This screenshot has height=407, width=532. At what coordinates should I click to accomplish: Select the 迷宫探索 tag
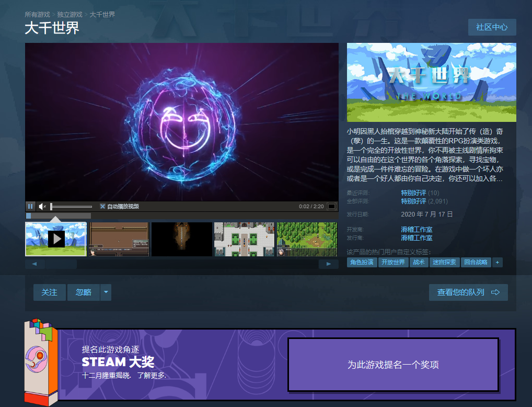tap(444, 262)
